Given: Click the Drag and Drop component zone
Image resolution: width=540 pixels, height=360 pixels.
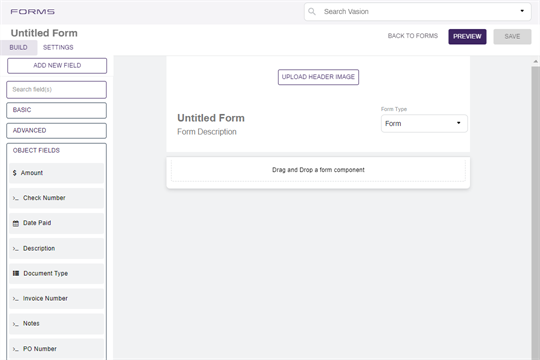Looking at the screenshot, I should (x=318, y=170).
